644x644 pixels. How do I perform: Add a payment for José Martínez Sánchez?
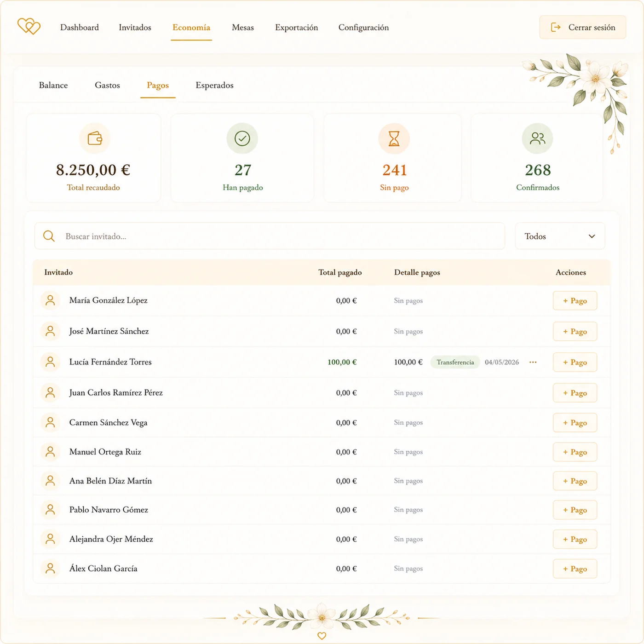coord(575,331)
